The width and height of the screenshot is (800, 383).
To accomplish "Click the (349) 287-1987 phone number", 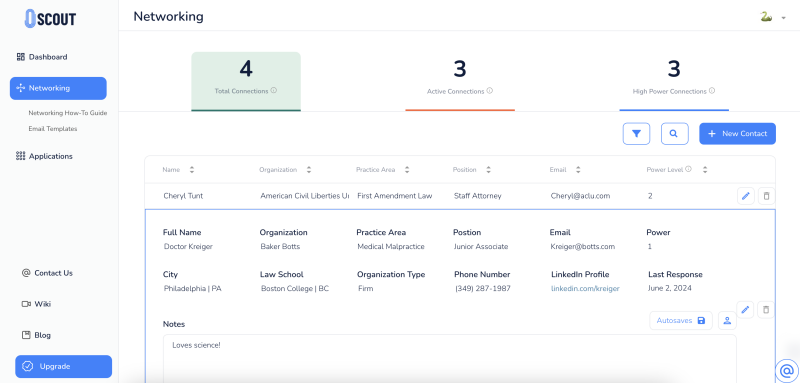I will (x=483, y=289).
